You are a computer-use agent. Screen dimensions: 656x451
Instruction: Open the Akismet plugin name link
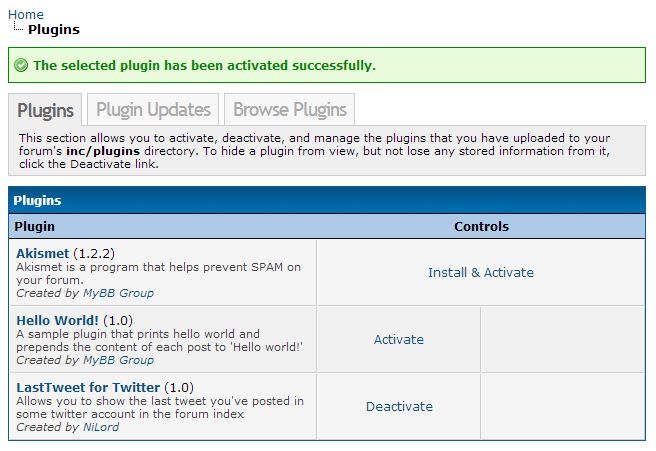42,253
